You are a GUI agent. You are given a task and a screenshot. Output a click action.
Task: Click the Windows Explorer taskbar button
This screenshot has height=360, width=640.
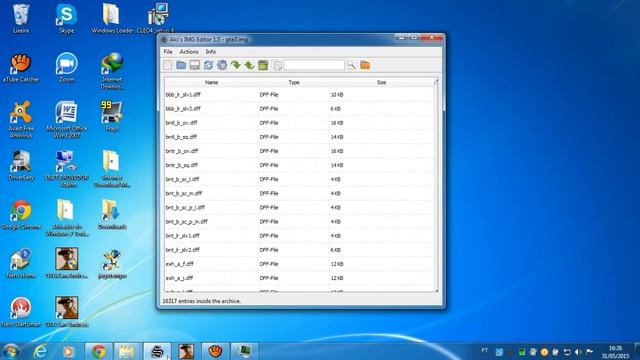tap(127, 351)
